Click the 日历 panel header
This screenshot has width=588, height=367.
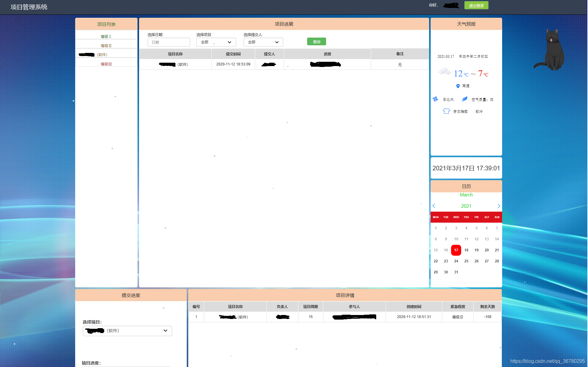click(x=466, y=186)
